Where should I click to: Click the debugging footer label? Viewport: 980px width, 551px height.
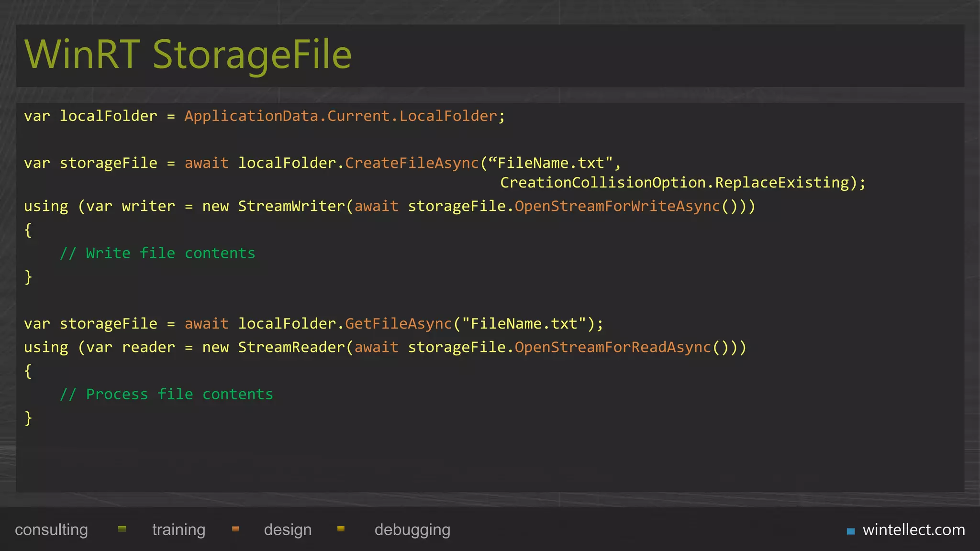pyautogui.click(x=412, y=530)
